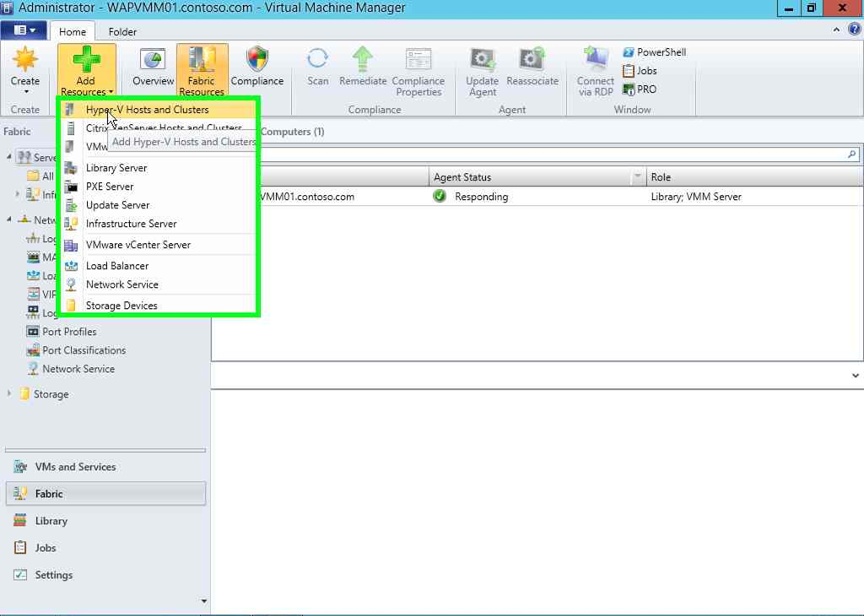This screenshot has width=864, height=616.
Task: Click the Load Balancer menu icon
Action: 71,266
